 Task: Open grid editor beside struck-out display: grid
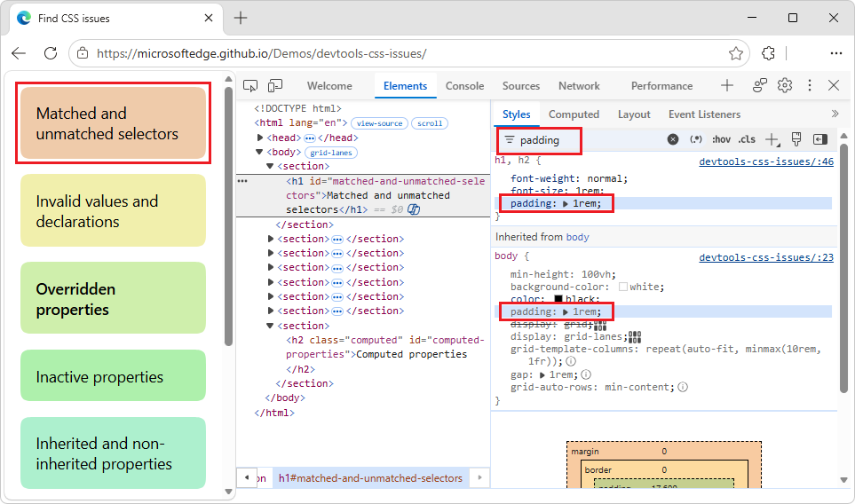tap(600, 326)
